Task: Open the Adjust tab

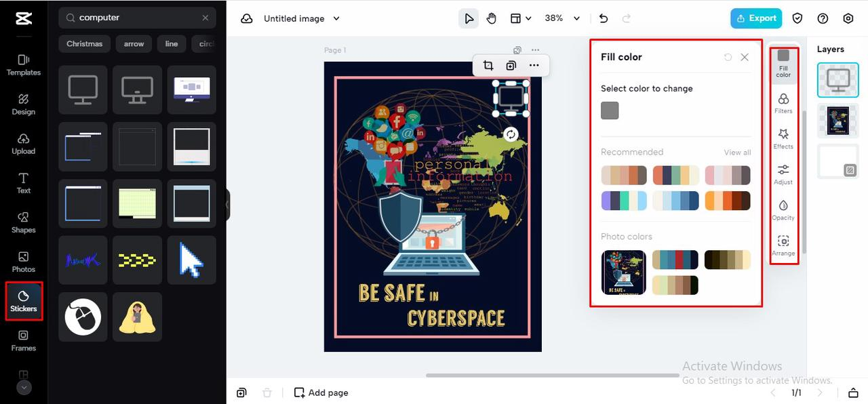Action: click(x=783, y=175)
